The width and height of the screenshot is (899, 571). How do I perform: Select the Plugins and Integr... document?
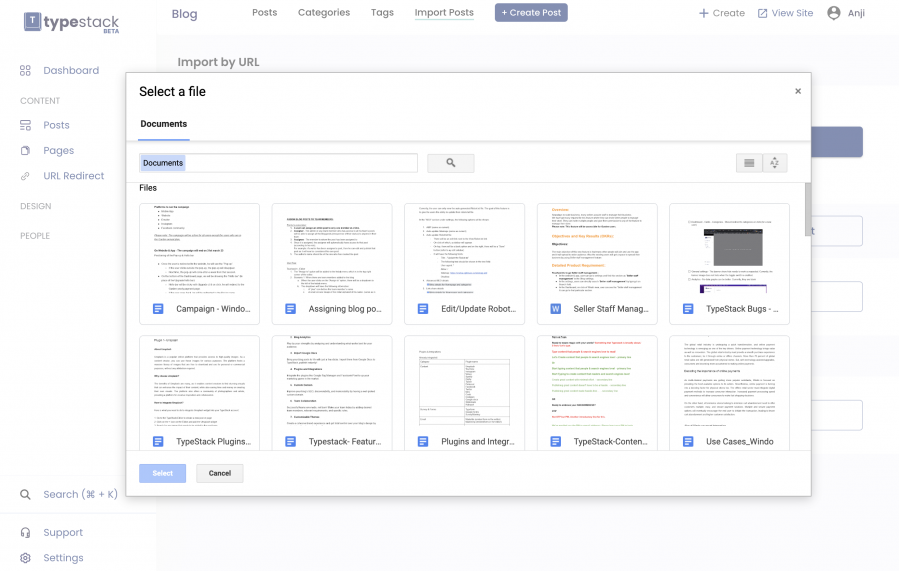464,396
